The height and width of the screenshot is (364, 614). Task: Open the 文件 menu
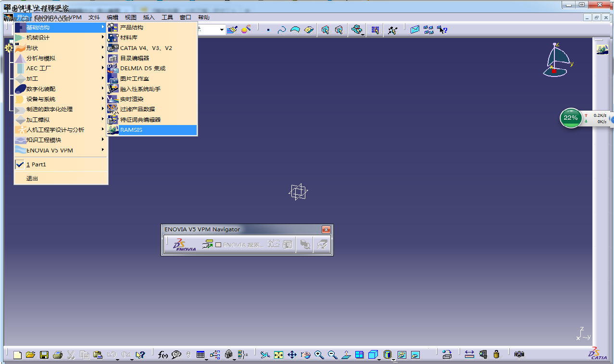tap(94, 17)
